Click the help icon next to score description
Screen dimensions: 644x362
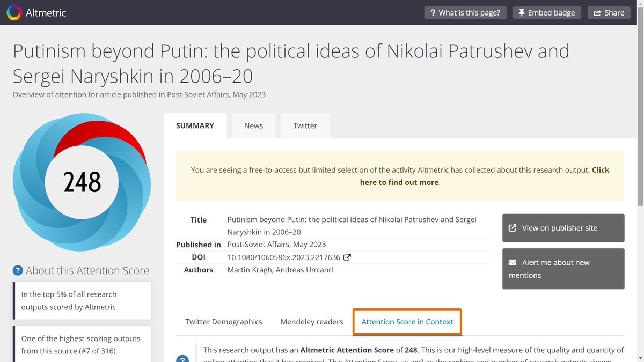tap(182, 359)
